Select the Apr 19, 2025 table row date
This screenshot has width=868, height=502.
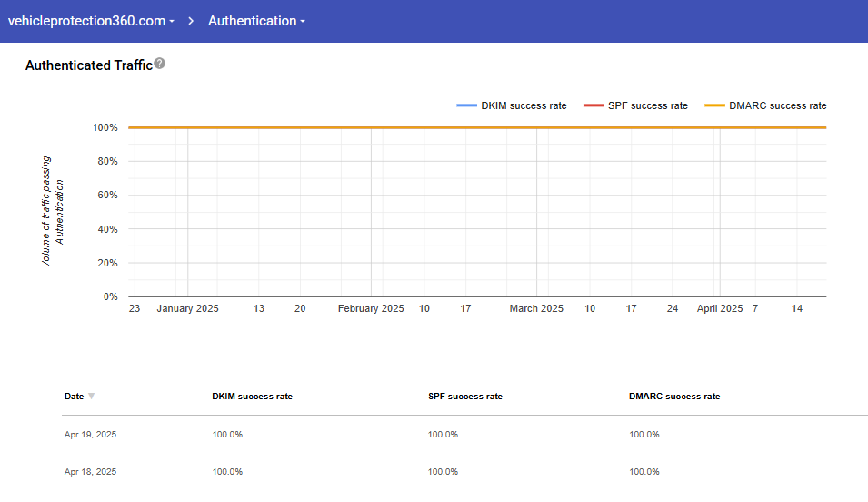pos(90,435)
